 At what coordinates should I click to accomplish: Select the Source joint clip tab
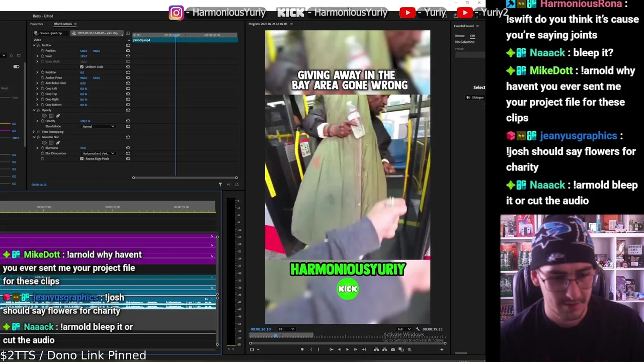51,33
